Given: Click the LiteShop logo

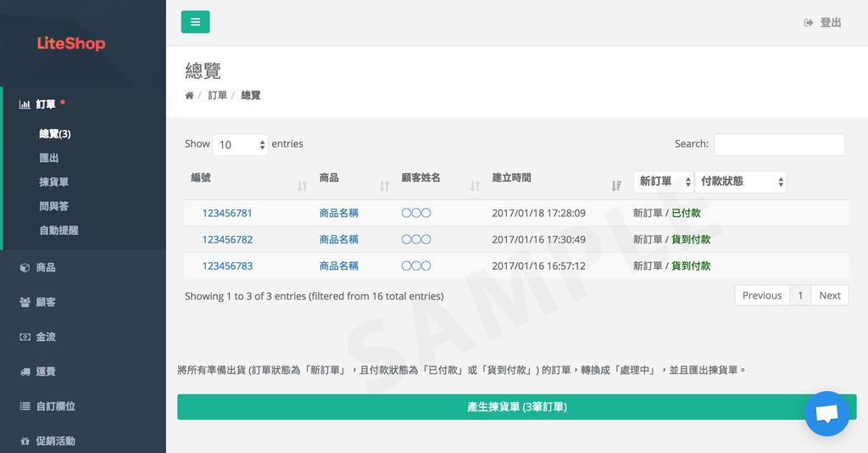Looking at the screenshot, I should [71, 43].
